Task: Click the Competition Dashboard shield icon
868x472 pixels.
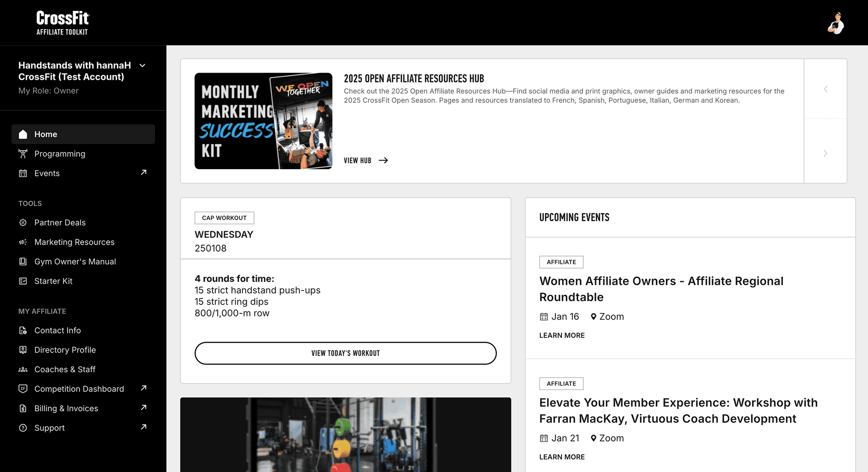Action: (x=23, y=389)
